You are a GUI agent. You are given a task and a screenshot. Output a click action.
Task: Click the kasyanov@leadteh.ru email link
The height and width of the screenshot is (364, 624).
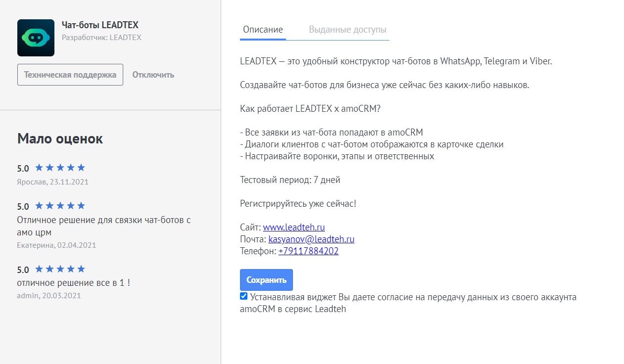click(311, 239)
